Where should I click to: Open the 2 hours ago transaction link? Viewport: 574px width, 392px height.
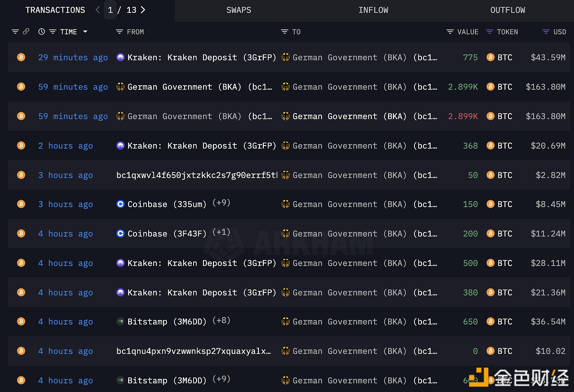tap(65, 146)
